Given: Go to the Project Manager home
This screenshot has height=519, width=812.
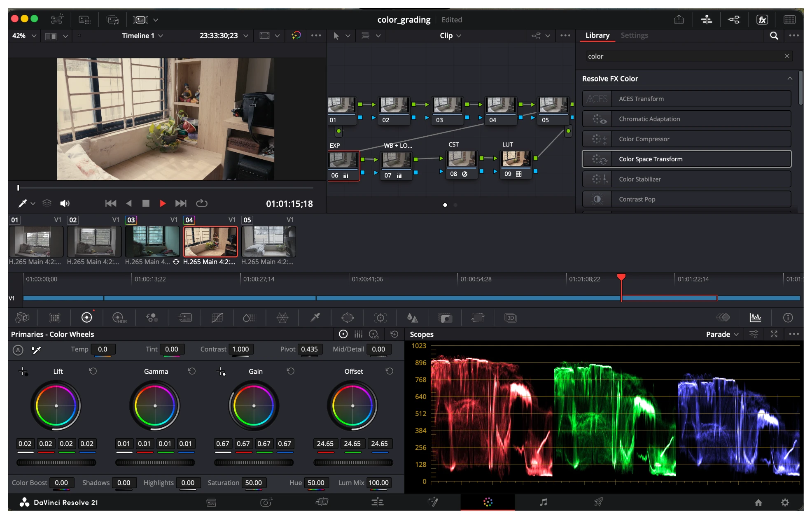Looking at the screenshot, I should 758,503.
